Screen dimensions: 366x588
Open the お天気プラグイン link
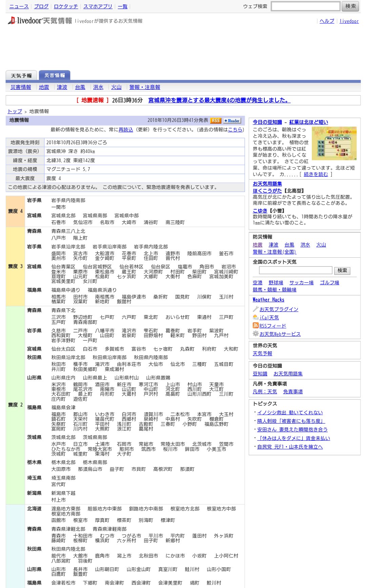(279, 309)
